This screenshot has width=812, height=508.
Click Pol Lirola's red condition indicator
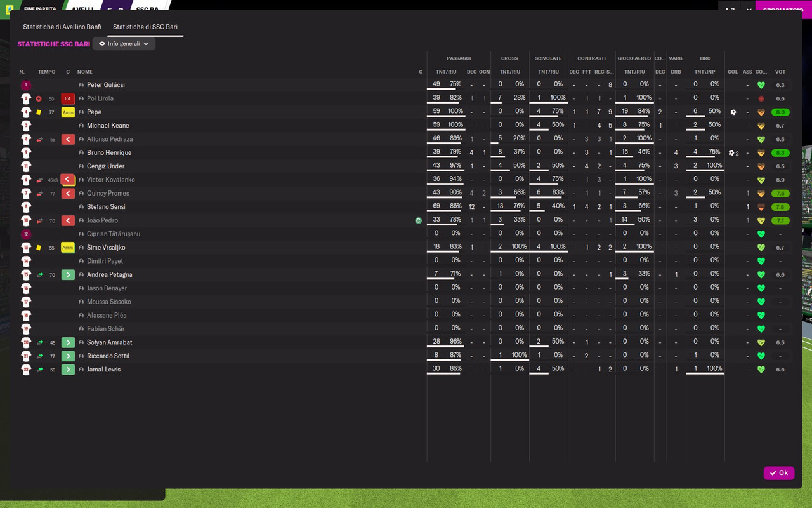[761, 98]
